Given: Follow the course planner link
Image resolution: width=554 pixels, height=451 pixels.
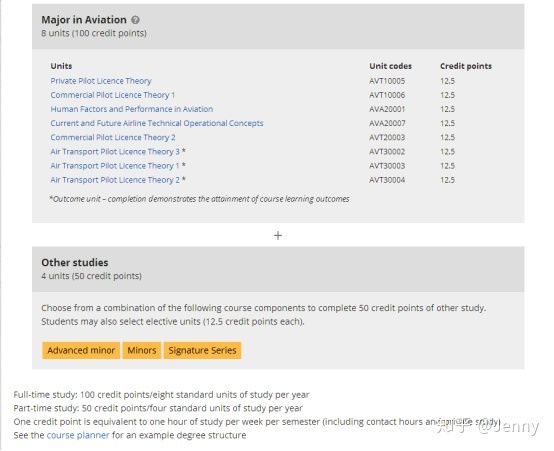Looking at the screenshot, I should tap(78, 435).
